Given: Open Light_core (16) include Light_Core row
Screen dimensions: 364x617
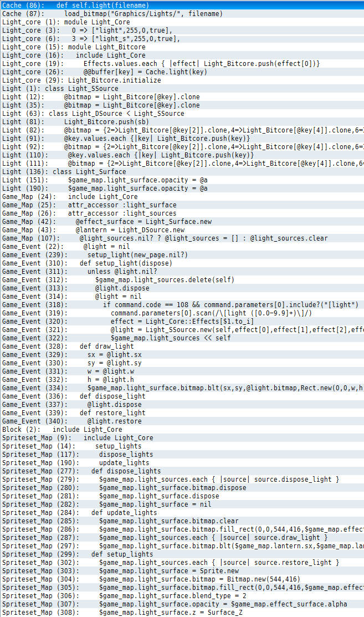Looking at the screenshot, I should click(x=182, y=55).
